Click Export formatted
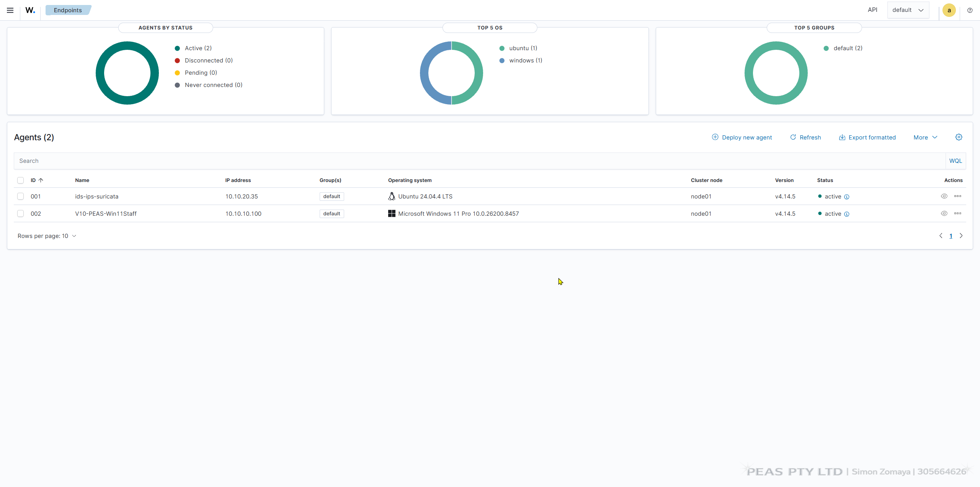 coord(867,137)
